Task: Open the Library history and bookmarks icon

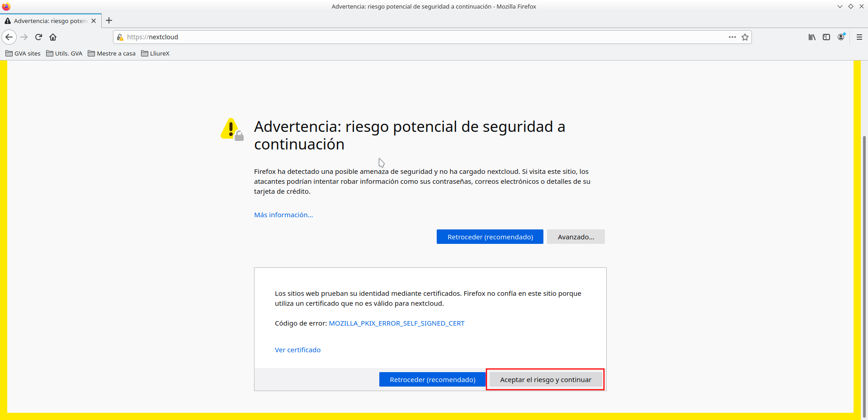Action: point(812,37)
